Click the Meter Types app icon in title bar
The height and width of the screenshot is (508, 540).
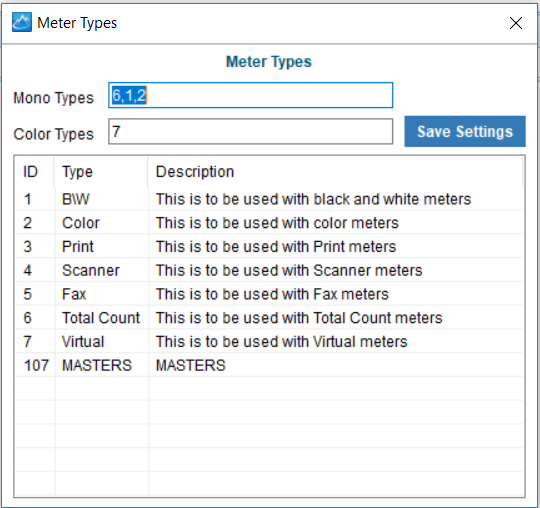(x=22, y=22)
